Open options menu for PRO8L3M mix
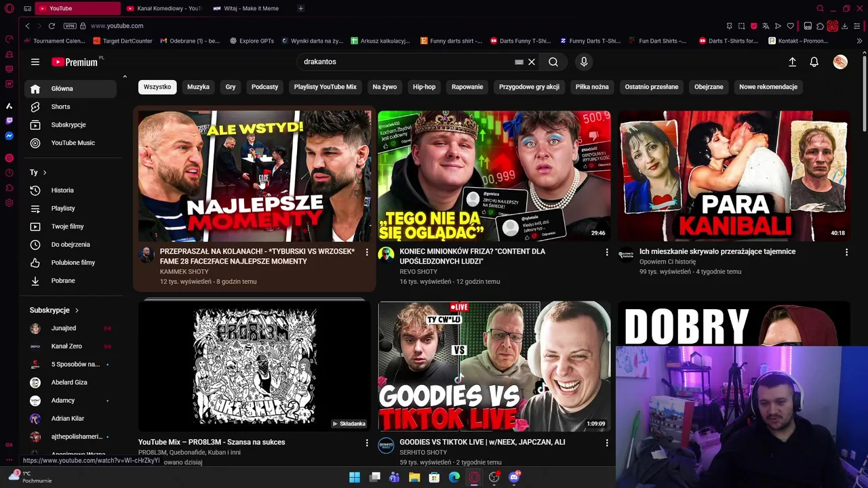This screenshot has height=488, width=868. 367,443
